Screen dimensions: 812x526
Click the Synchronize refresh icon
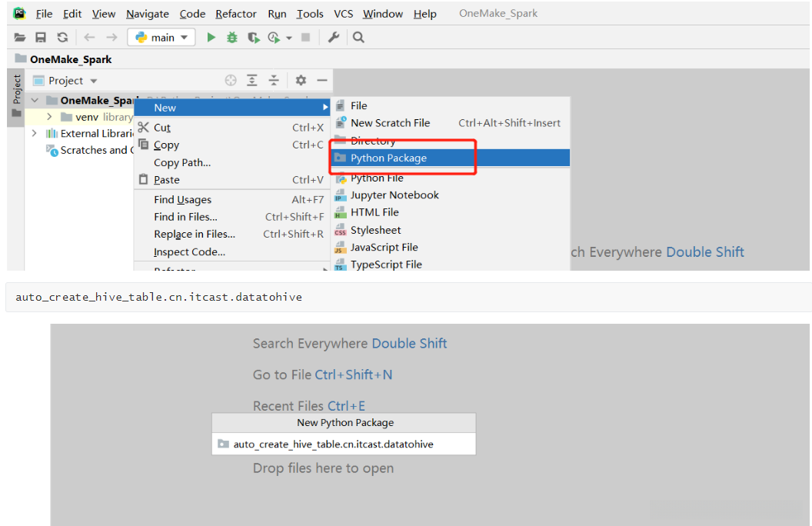pos(62,37)
